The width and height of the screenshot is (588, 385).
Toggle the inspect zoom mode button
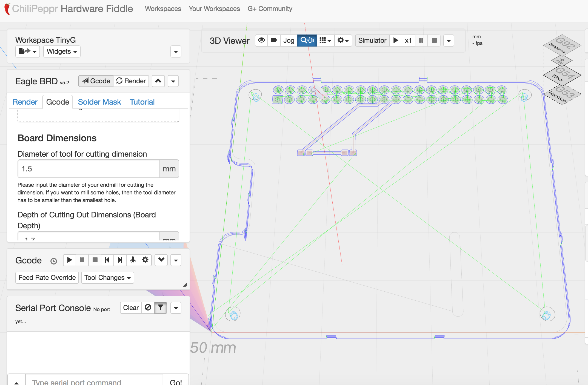tap(307, 41)
